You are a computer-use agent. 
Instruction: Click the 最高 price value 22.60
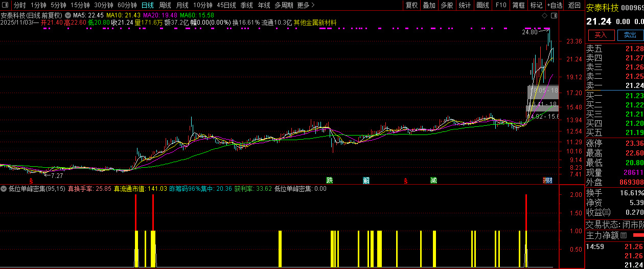(x=635, y=153)
